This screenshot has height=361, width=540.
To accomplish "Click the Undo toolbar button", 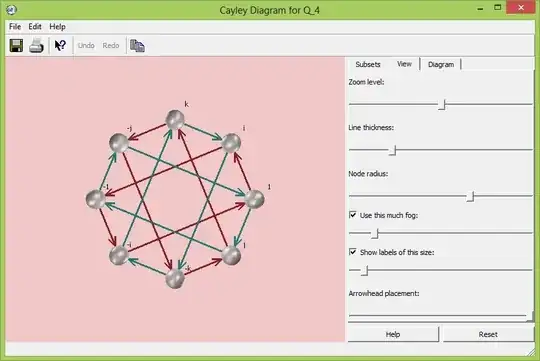I will pyautogui.click(x=86, y=45).
